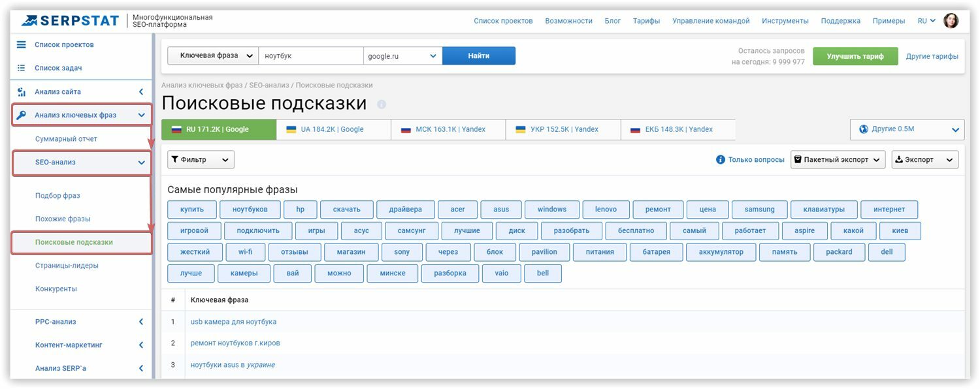Click the разборка popular phrase tag
980x389 pixels.
[450, 273]
